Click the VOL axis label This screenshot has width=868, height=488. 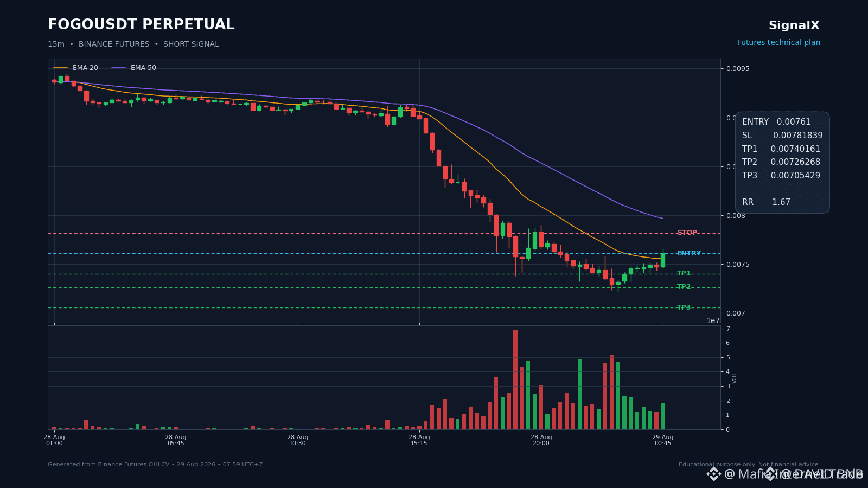[735, 377]
